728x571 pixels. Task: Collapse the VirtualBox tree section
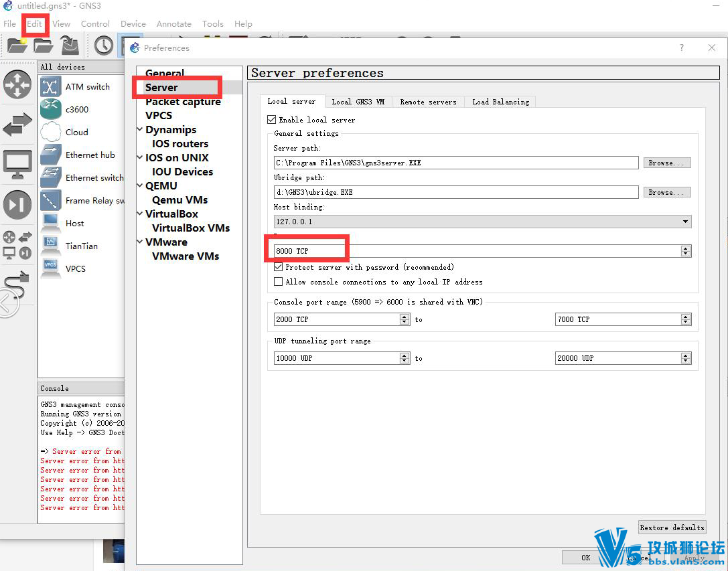[140, 214]
